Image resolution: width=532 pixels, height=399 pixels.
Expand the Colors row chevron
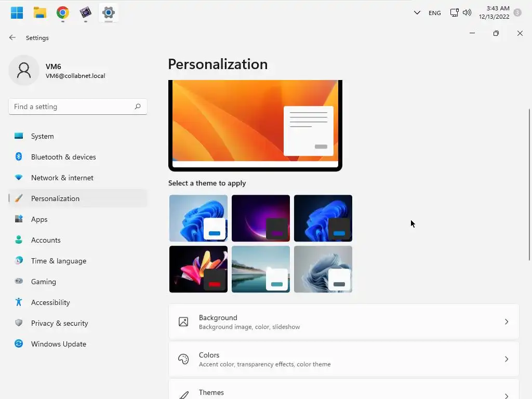(507, 359)
